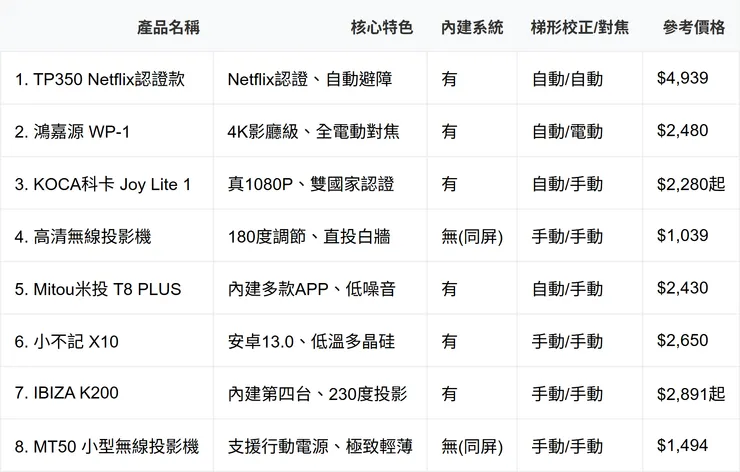Screen dimensions: 740x472
Task: Click the 核心特色 column header
Action: pos(382,27)
